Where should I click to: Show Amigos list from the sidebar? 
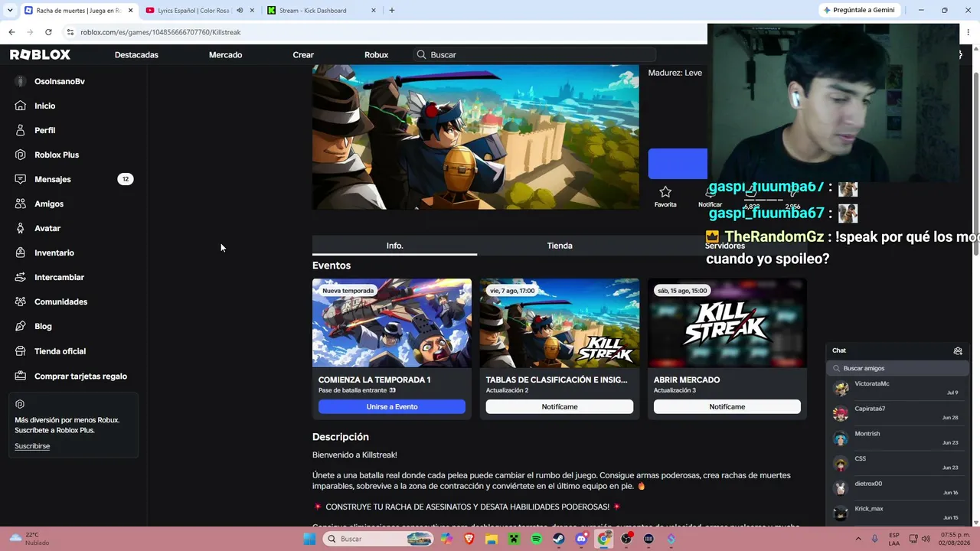tap(49, 204)
